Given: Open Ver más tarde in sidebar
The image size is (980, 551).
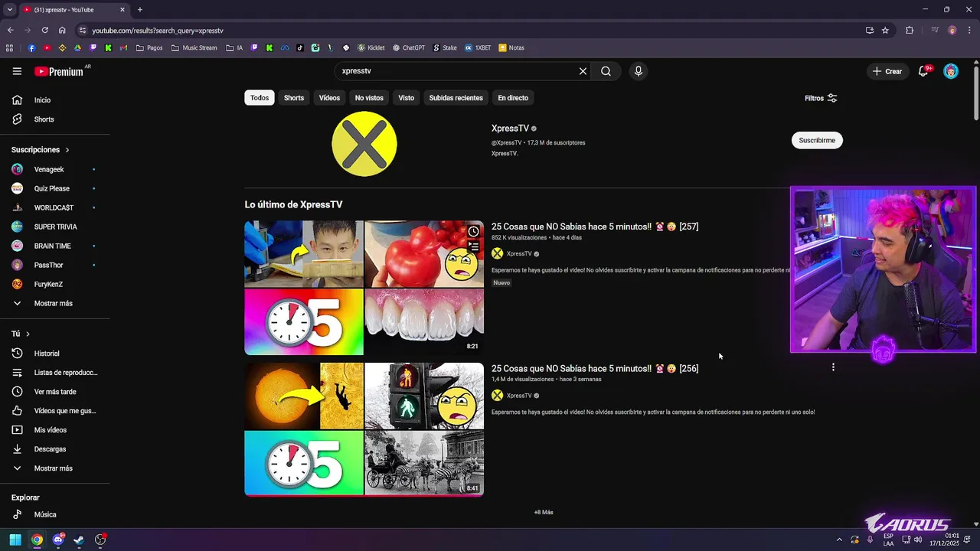Looking at the screenshot, I should tap(55, 392).
